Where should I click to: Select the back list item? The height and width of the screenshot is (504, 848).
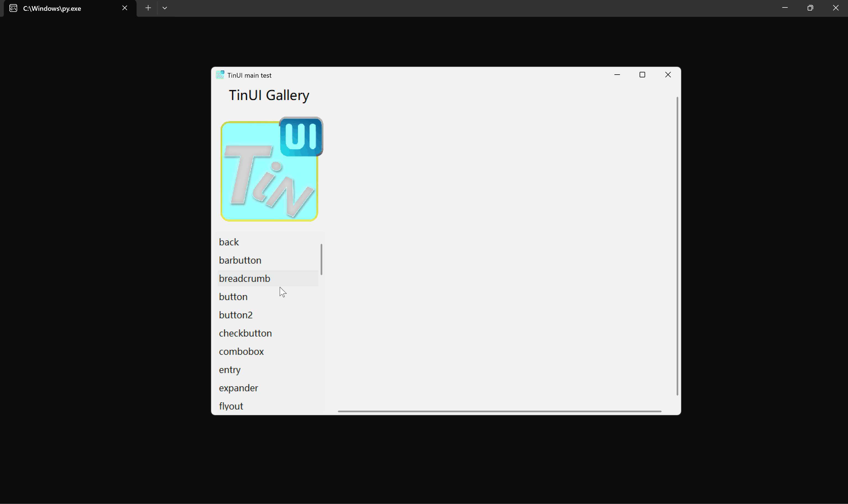[229, 242]
